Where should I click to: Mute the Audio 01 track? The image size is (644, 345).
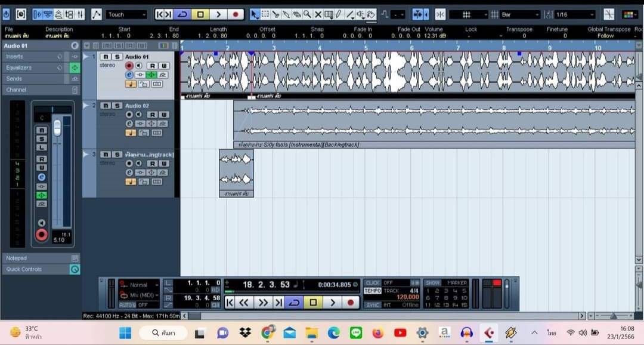(x=106, y=57)
